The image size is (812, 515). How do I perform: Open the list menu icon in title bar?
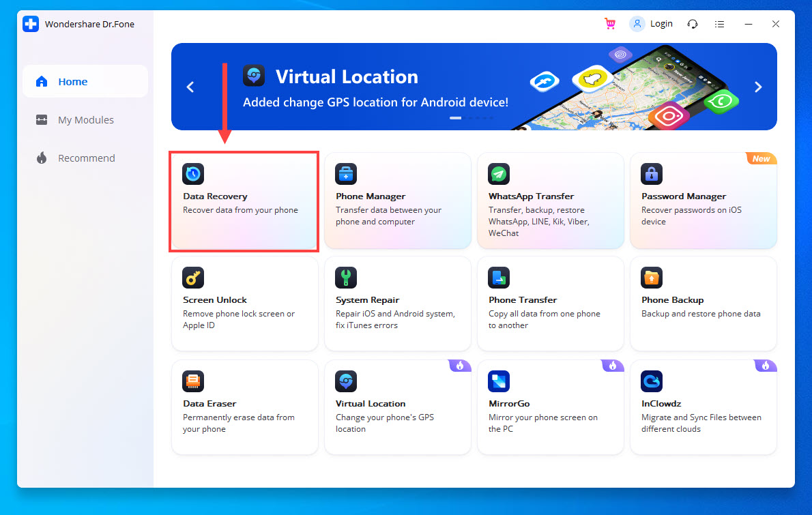click(x=719, y=24)
